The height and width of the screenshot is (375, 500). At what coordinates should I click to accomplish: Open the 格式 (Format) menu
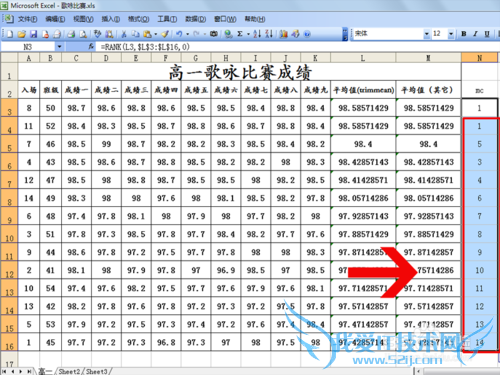click(x=139, y=19)
